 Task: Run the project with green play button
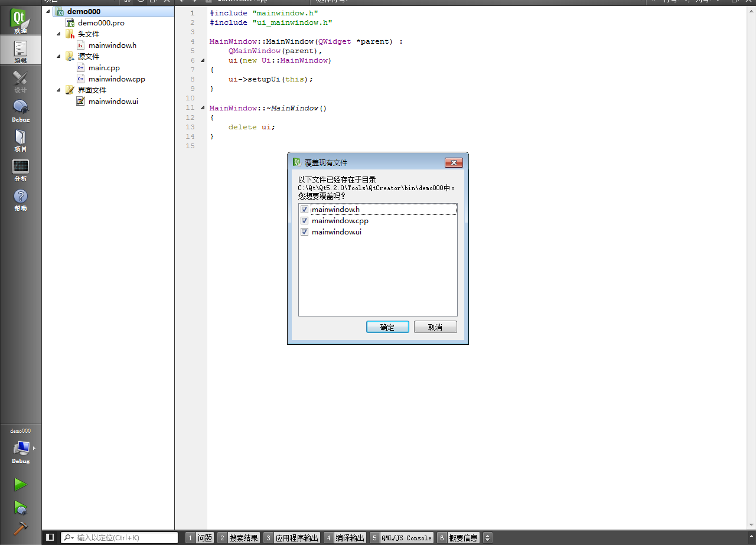pos(21,484)
